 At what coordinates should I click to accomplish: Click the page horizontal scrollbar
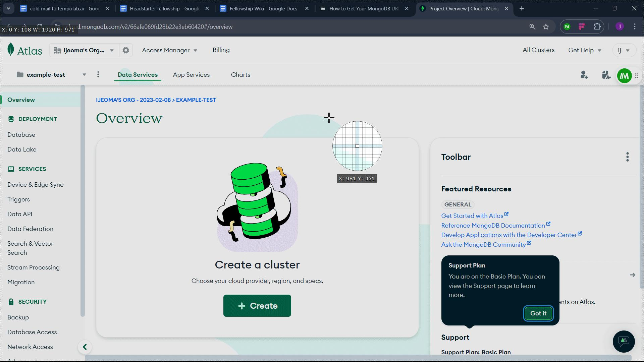tap(358, 358)
